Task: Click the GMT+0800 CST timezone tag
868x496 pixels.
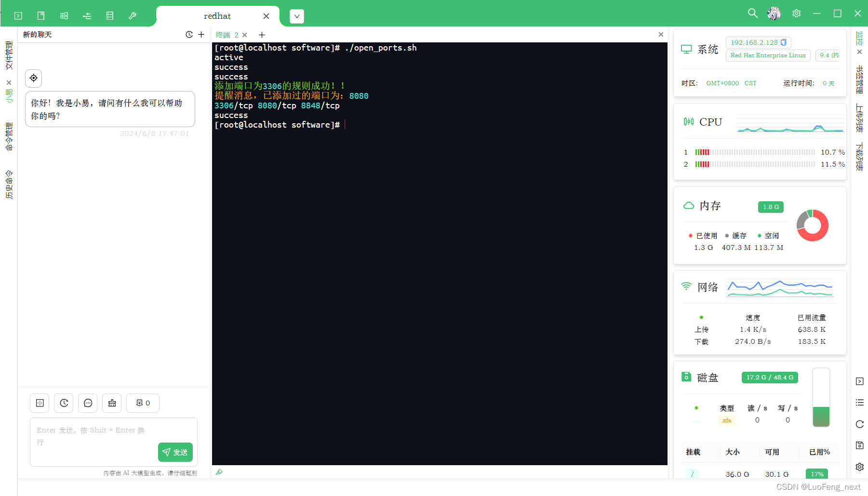Action: (731, 83)
